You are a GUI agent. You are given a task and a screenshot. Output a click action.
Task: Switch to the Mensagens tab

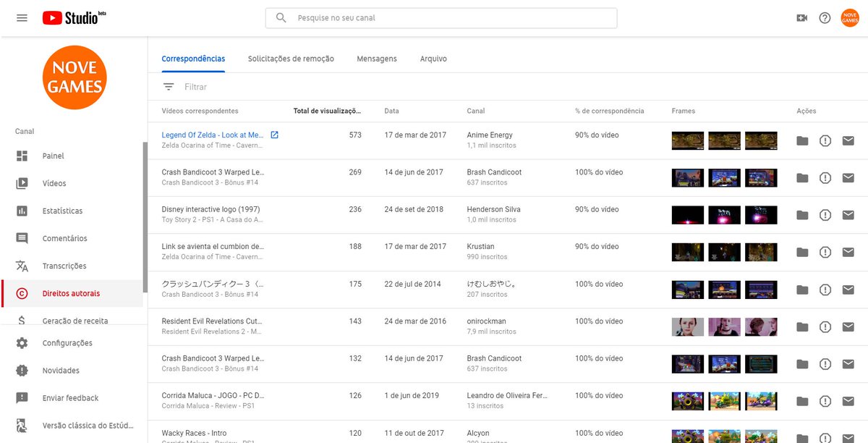coord(377,59)
